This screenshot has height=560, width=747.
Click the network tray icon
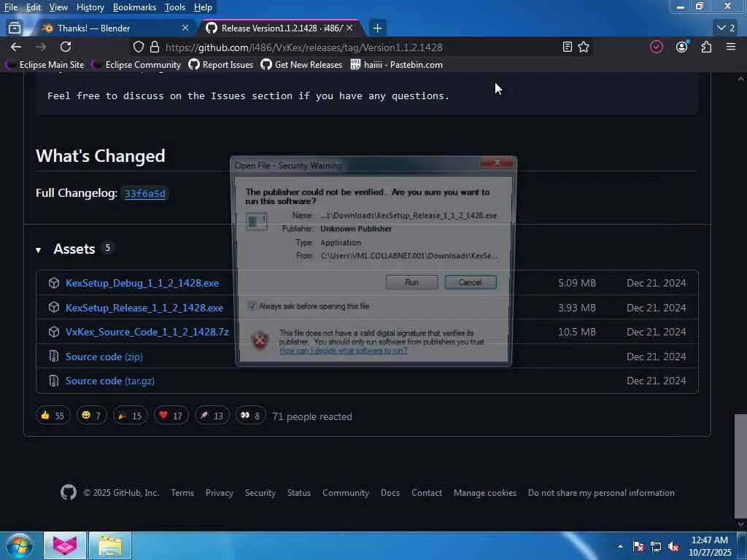[656, 547]
